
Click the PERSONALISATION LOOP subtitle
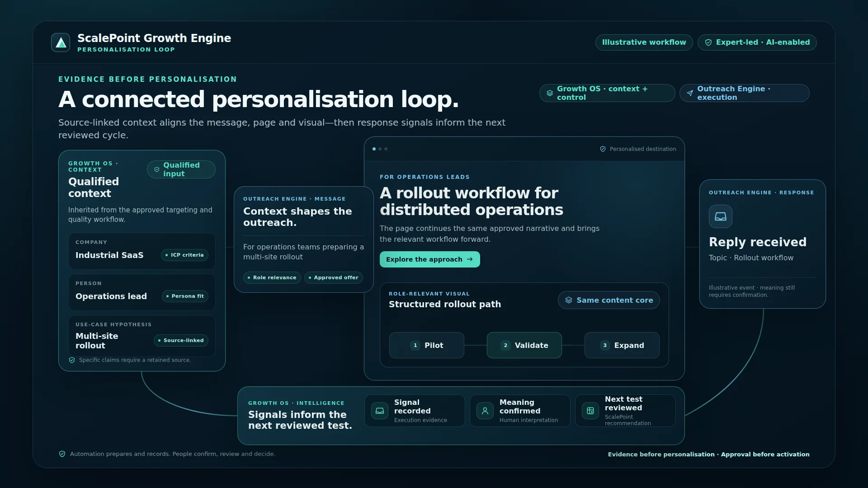pyautogui.click(x=126, y=50)
